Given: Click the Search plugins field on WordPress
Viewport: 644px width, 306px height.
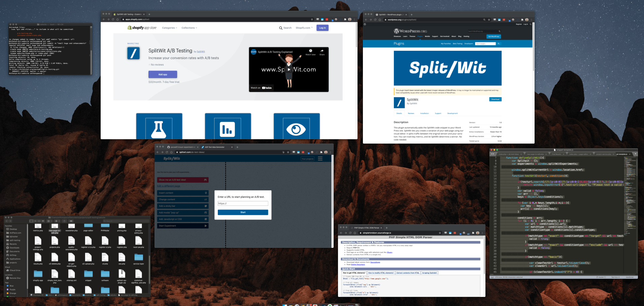Looking at the screenshot, I should coord(485,44).
